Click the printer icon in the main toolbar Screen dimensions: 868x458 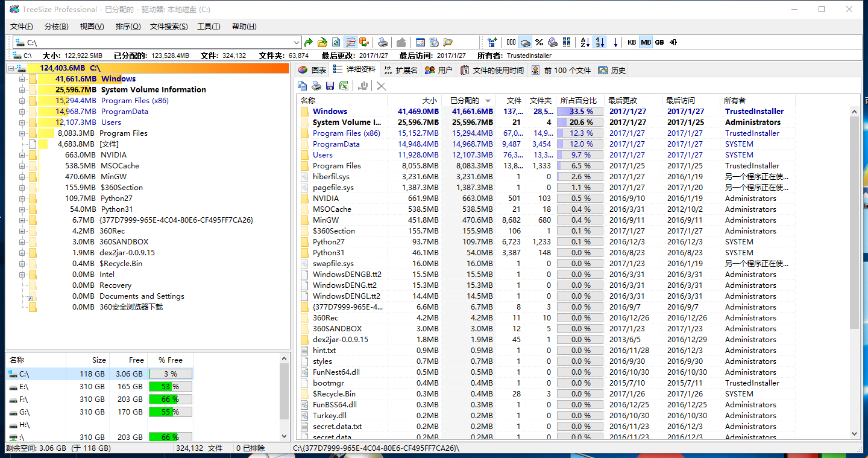[383, 42]
